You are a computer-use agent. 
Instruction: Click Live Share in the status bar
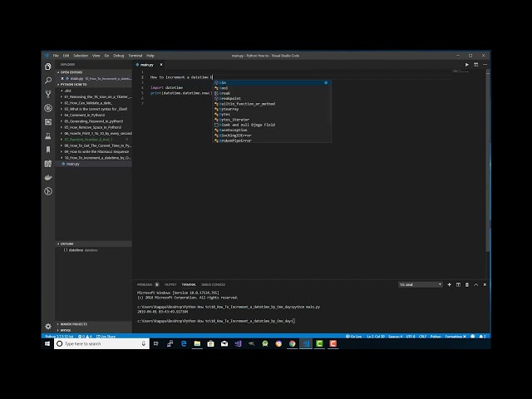[106, 336]
